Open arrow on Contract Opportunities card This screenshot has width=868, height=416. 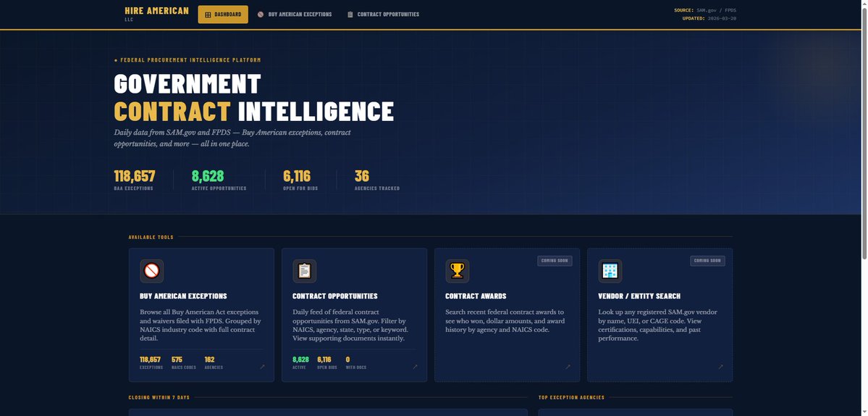pos(416,367)
